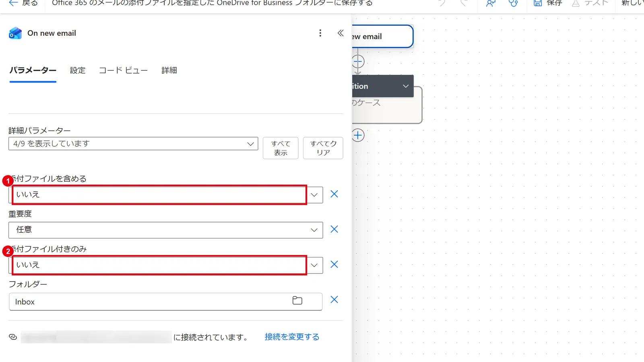This screenshot has width=644, height=362.
Task: Click the すべて表示 button
Action: 281,148
